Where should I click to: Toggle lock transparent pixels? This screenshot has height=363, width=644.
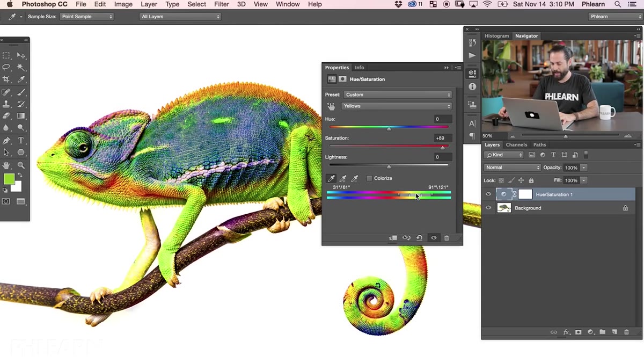501,180
